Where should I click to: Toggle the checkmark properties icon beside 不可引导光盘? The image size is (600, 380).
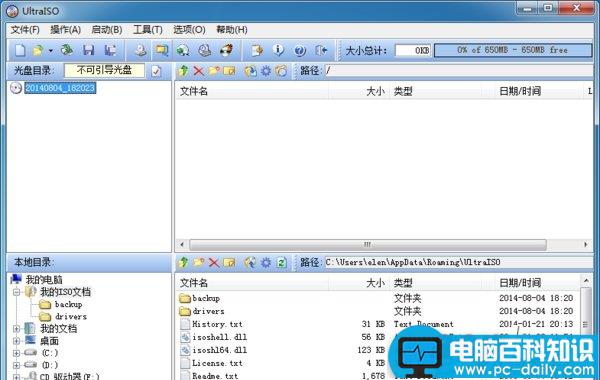(x=156, y=71)
